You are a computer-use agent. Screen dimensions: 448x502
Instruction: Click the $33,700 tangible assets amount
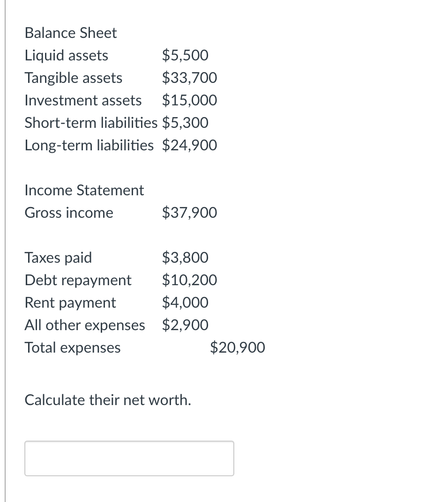(x=189, y=78)
